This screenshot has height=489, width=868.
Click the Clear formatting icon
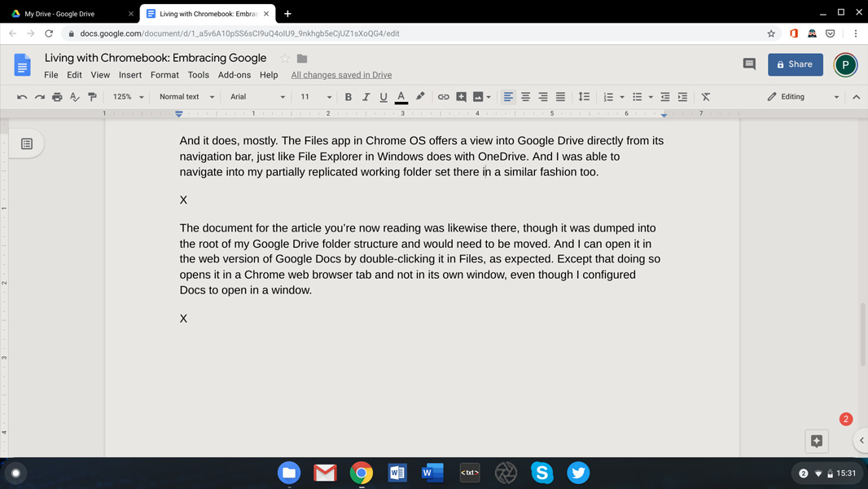click(706, 97)
